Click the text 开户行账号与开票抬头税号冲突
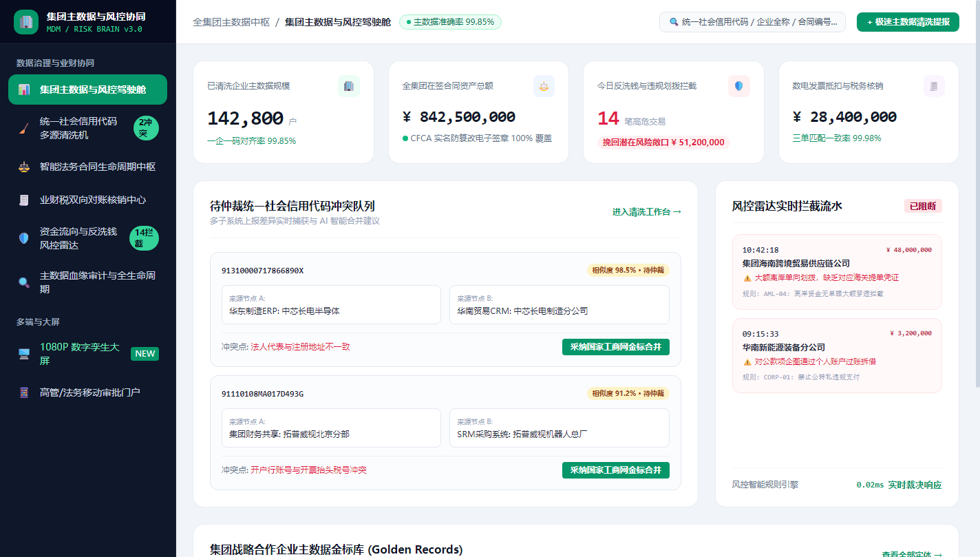The image size is (980, 557). [308, 470]
